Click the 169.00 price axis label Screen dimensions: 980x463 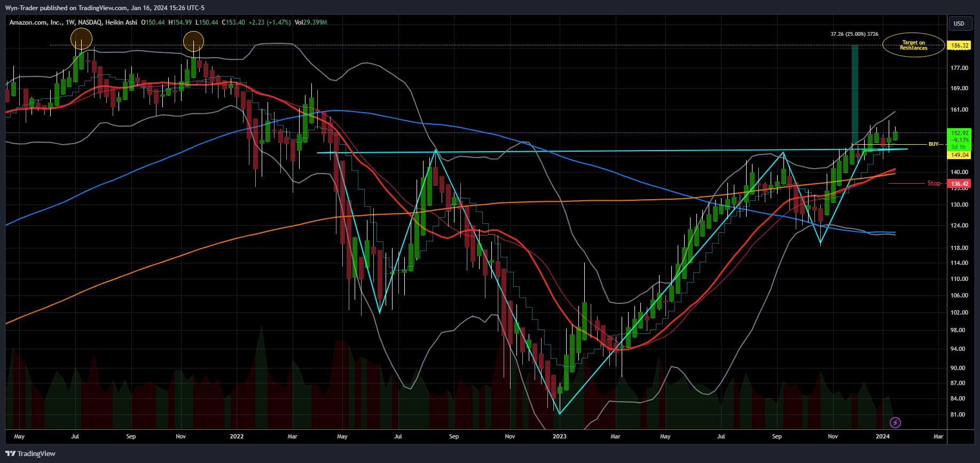(960, 88)
